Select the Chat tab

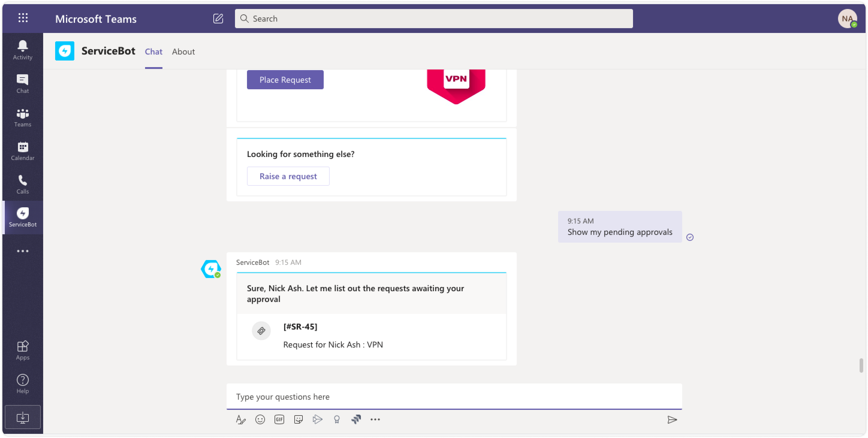pyautogui.click(x=154, y=52)
